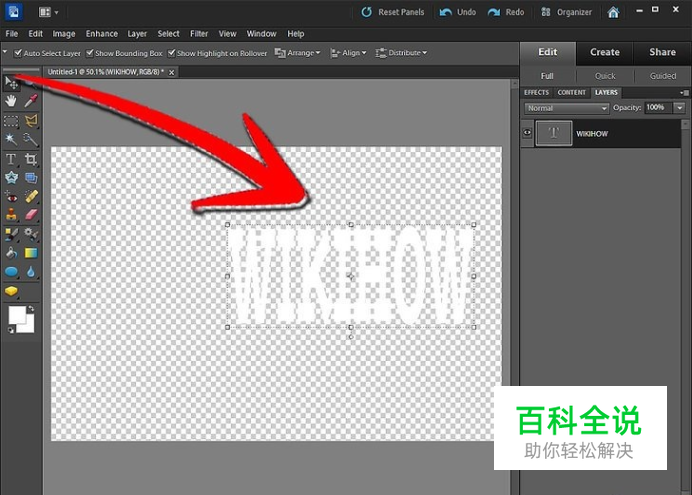Open the File menu

[12, 34]
